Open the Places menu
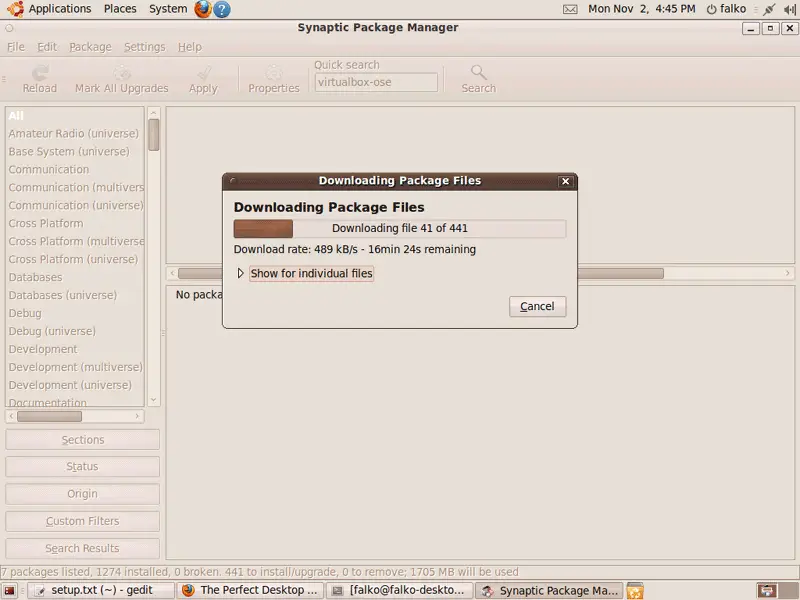The width and height of the screenshot is (800, 600). point(120,9)
